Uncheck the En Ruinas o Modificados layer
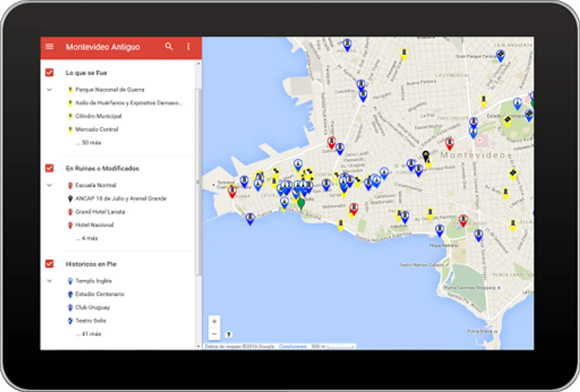Screen dimensions: 580x392 pos(50,168)
